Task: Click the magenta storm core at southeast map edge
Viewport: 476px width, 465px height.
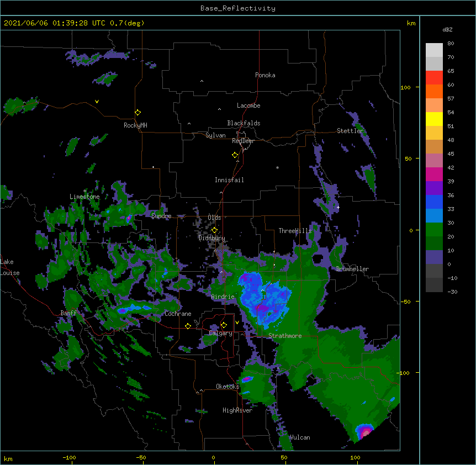Action: tap(366, 432)
